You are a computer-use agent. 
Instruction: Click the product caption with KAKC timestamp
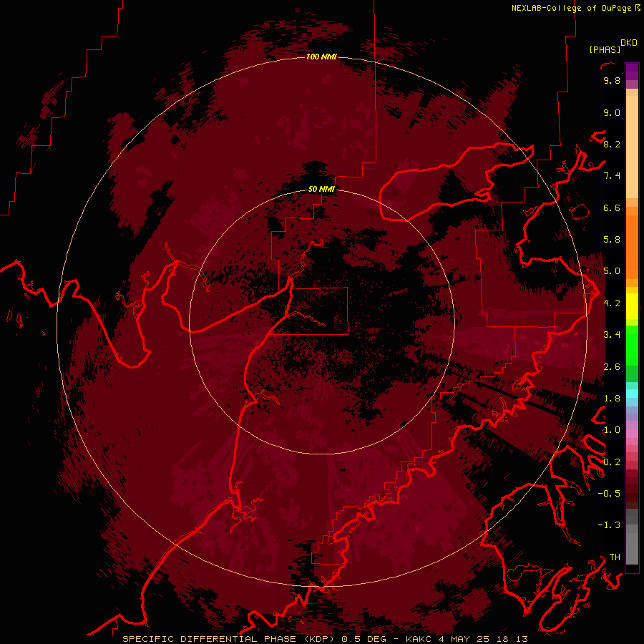tap(325, 639)
